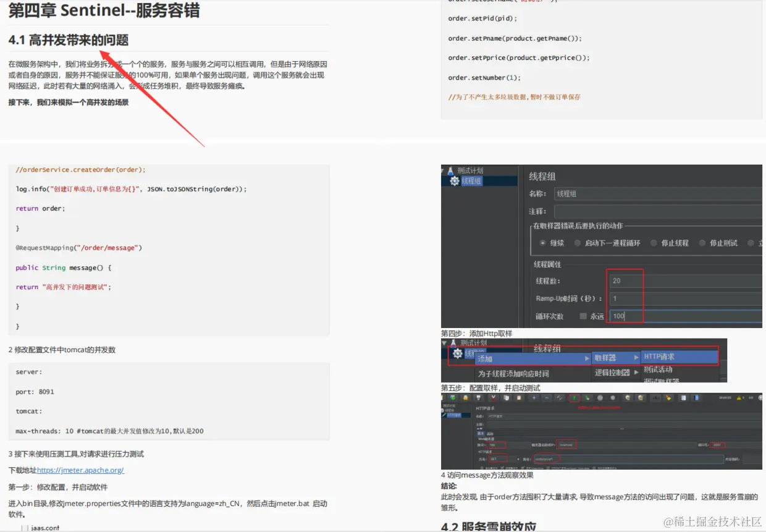The image size is (766, 532).
Task: Click the green Start test icon
Action: tap(574, 397)
